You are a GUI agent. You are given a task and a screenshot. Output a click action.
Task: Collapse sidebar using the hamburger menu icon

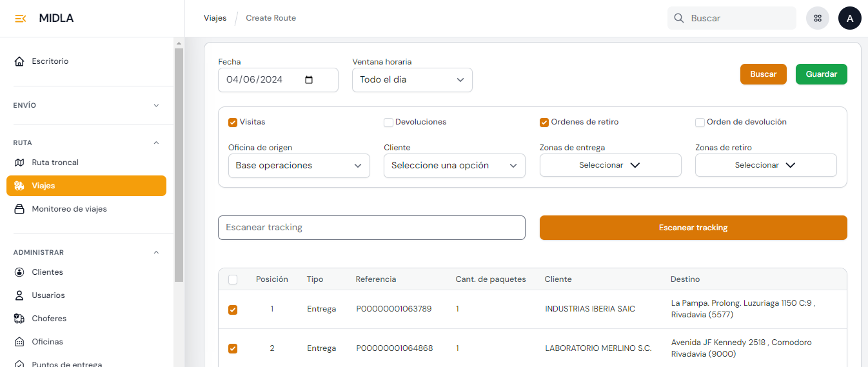[x=20, y=18]
